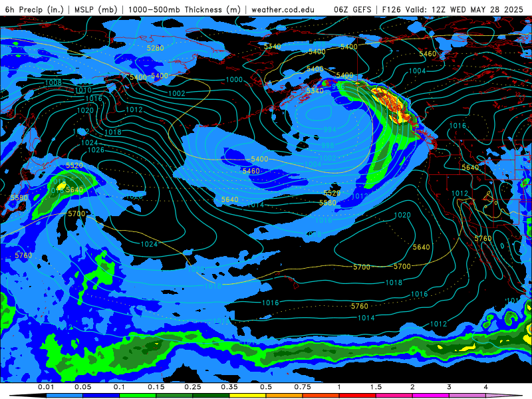Click the '6h Precip (in.)' header text
Image resolution: width=532 pixels, height=399 pixels.
(x=35, y=9)
